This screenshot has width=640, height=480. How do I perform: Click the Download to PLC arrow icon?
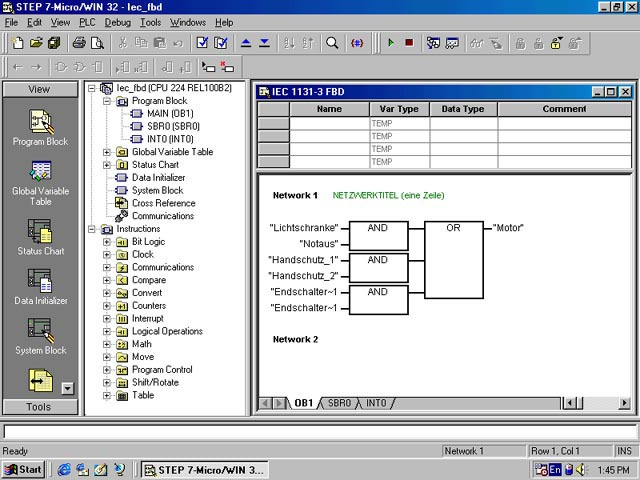pos(264,43)
